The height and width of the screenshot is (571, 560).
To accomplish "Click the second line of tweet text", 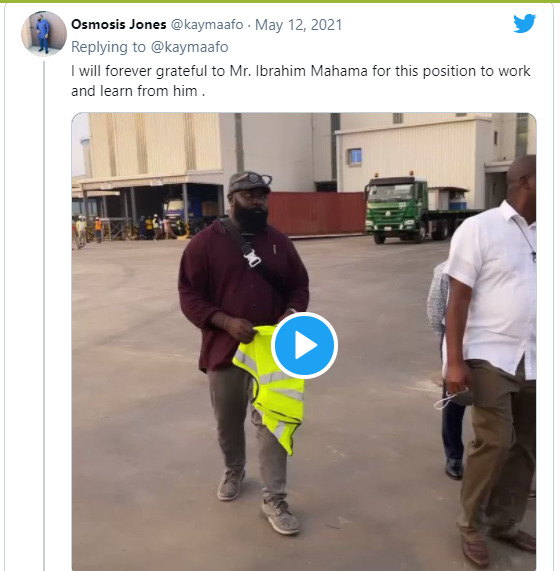I will pos(138,91).
